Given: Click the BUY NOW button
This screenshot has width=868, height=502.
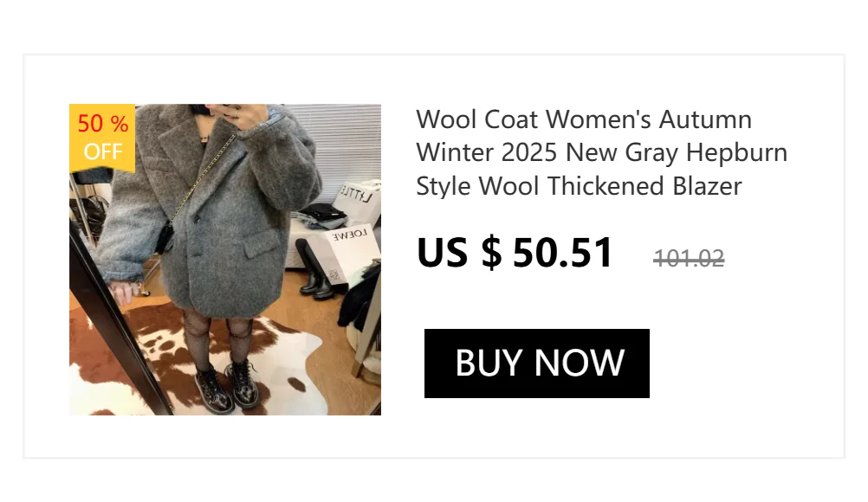Looking at the screenshot, I should pyautogui.click(x=536, y=364).
